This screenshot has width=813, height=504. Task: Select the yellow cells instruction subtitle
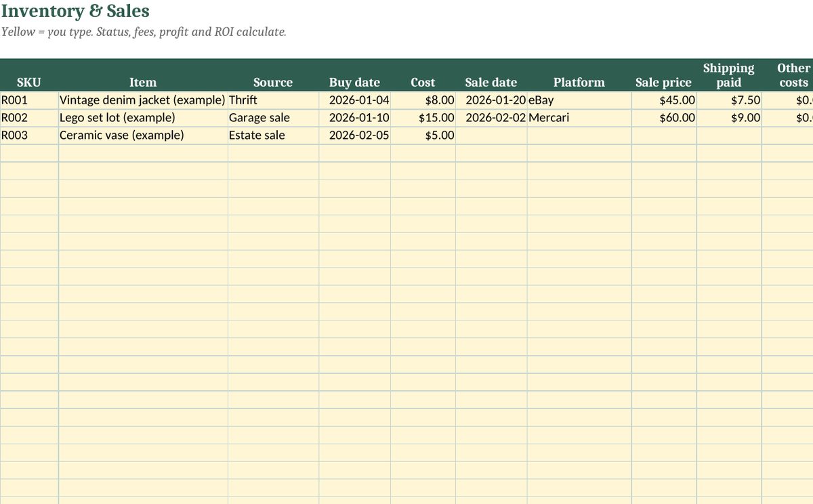[144, 32]
